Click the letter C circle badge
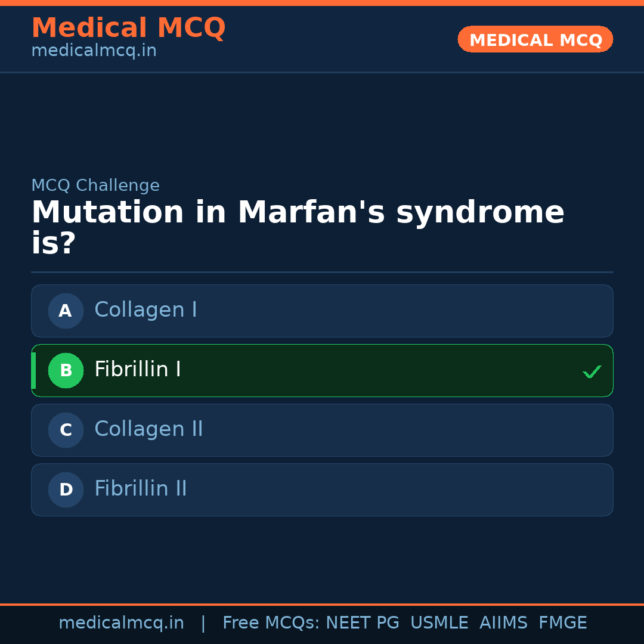This screenshot has width=644, height=644. coord(66,430)
